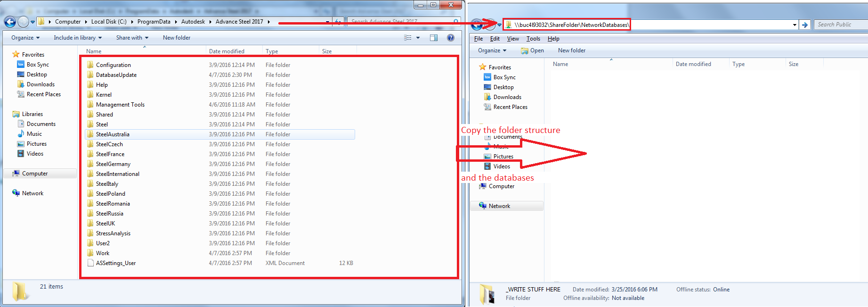This screenshot has height=307, width=868.
Task: Select Recent Places in left window
Action: [x=44, y=94]
